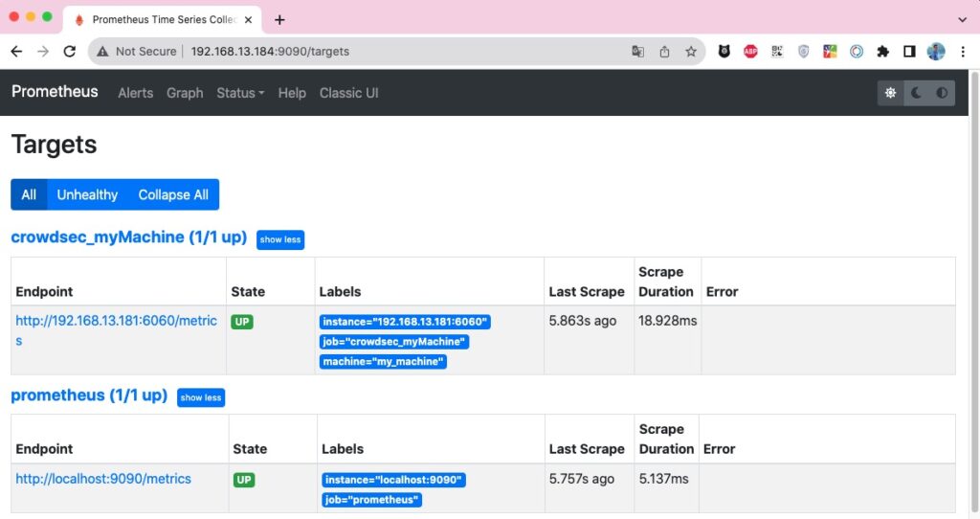Click the Prometheus brand title
The image size is (980, 519).
click(x=55, y=92)
